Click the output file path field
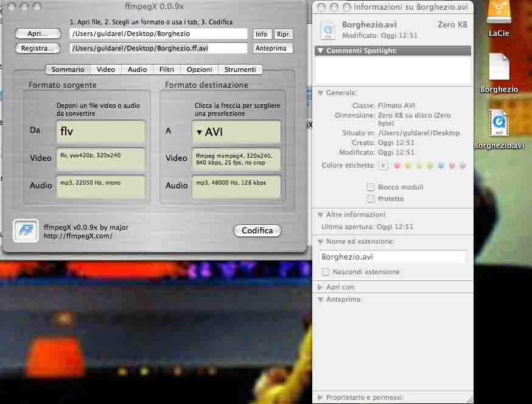The image size is (532, 404). point(159,48)
